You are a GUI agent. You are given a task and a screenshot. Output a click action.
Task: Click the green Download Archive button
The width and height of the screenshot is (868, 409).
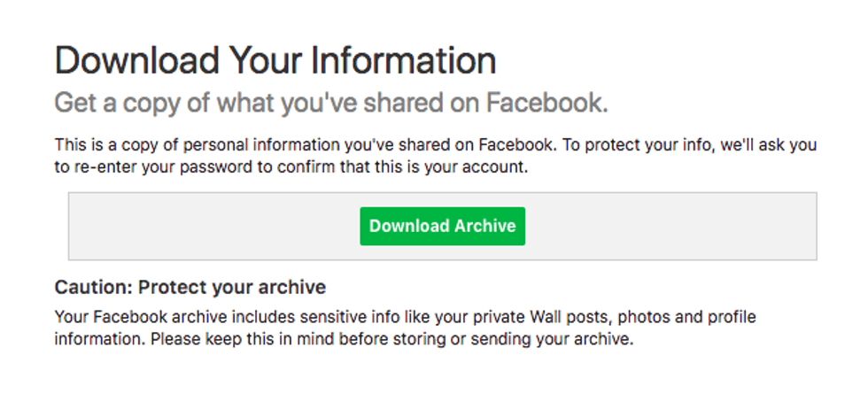(442, 227)
